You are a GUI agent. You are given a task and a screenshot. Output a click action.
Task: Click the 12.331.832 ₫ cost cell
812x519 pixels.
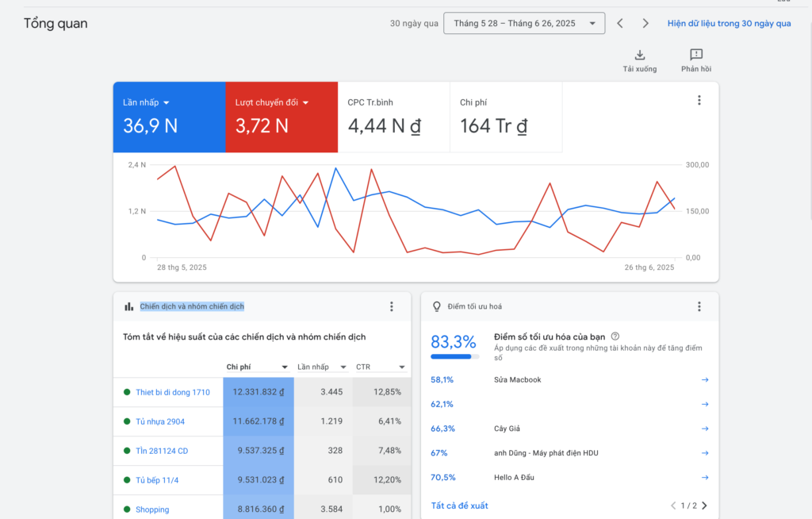(259, 392)
